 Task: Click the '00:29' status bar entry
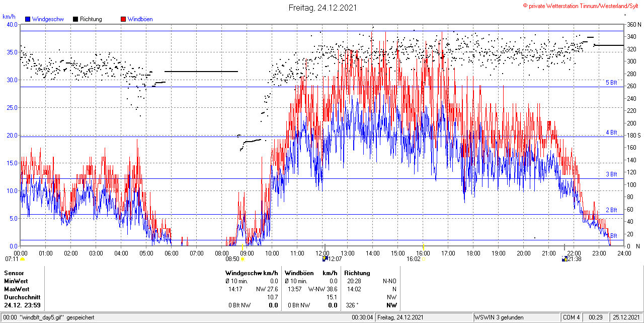coord(596,317)
